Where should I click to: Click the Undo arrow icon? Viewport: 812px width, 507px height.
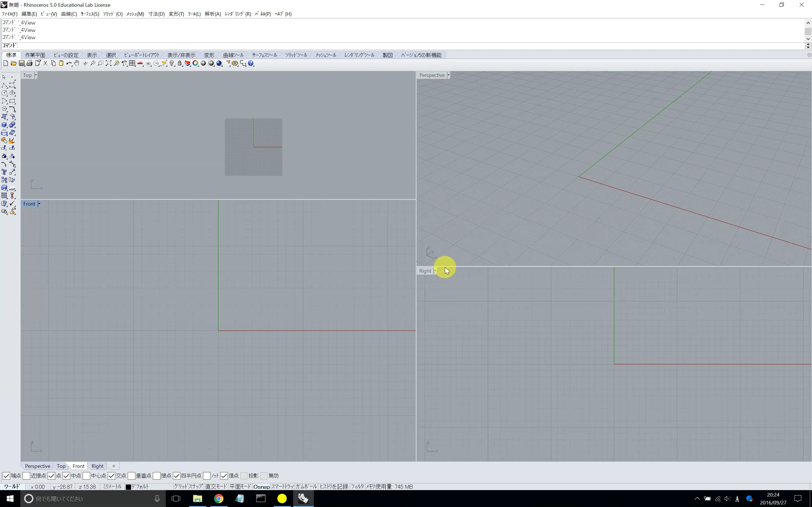pos(69,63)
